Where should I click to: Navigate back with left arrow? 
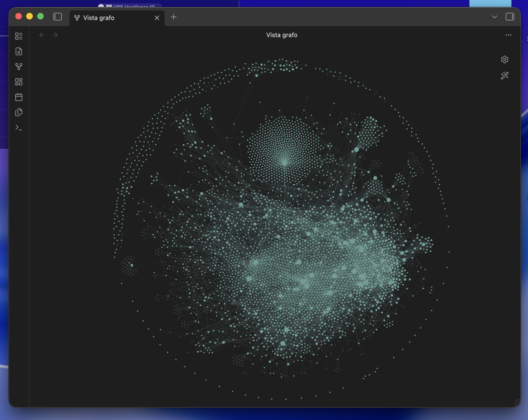pyautogui.click(x=42, y=35)
